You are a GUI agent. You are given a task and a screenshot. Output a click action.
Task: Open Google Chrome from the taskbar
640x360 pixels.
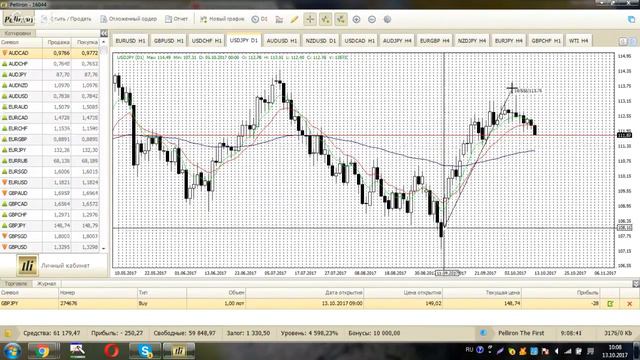point(42,351)
